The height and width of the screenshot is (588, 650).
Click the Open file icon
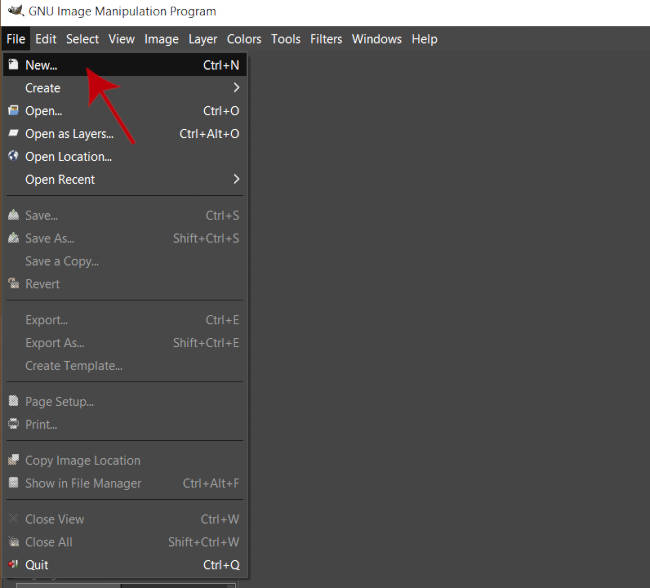tap(13, 110)
